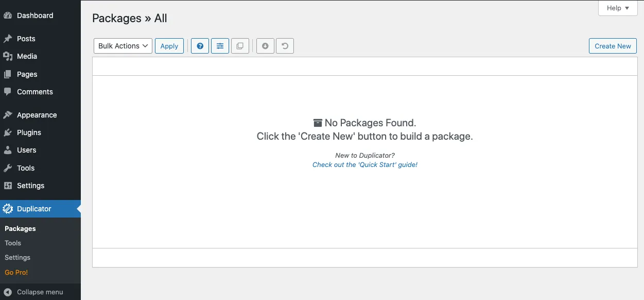Click the 'No Packages Found.' text
Screen dimensions: 644x300
coord(370,123)
